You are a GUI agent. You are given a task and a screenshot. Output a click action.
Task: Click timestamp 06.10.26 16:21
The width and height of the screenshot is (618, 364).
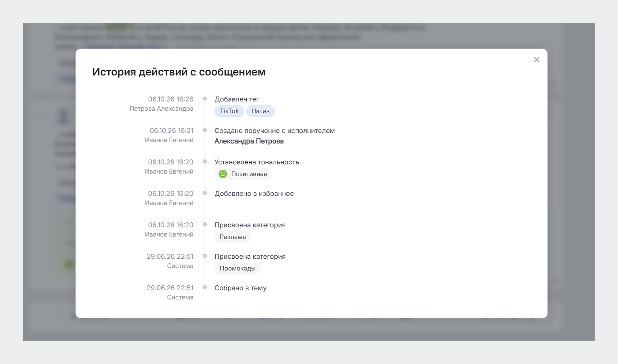pos(172,131)
